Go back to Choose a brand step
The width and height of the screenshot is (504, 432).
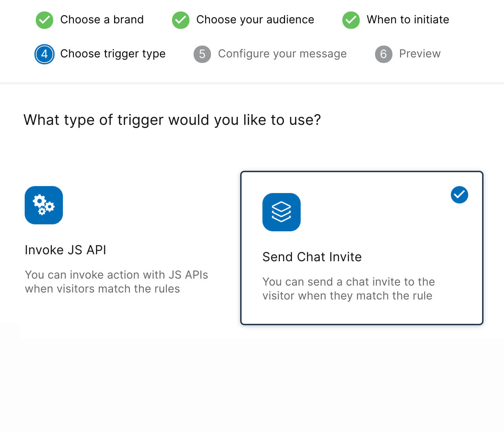(101, 20)
